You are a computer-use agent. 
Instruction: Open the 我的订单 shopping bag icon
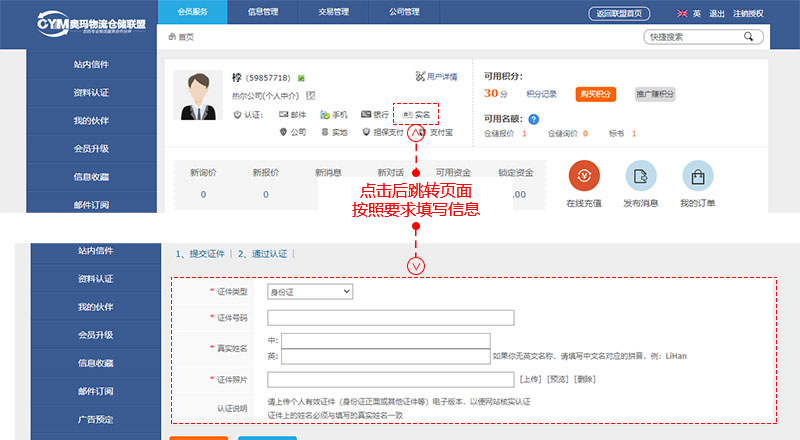click(697, 176)
